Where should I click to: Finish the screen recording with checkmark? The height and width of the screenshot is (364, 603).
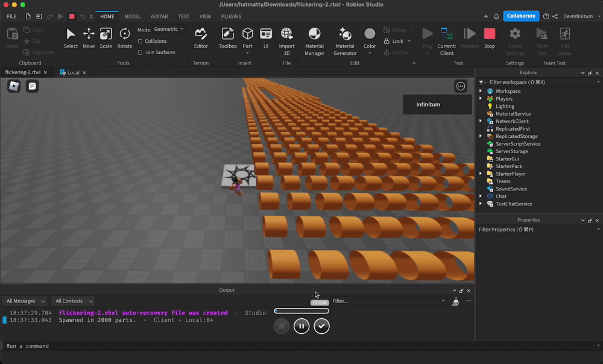pos(321,326)
